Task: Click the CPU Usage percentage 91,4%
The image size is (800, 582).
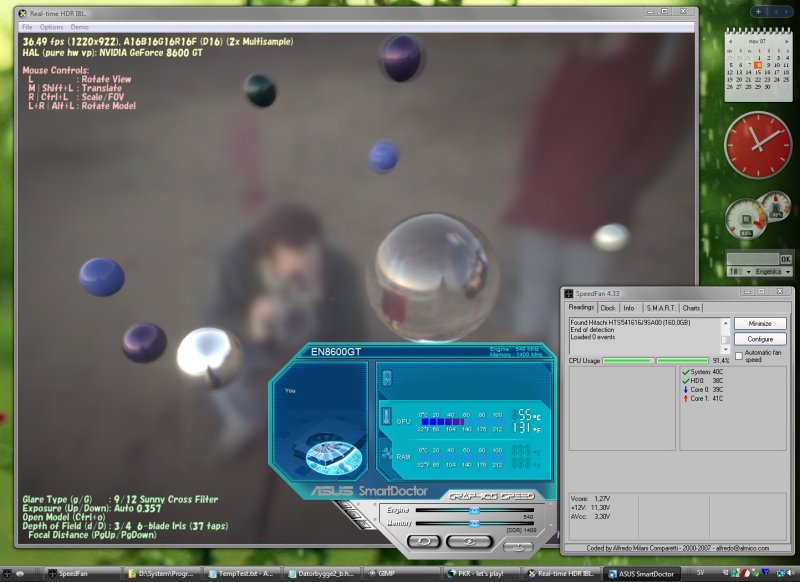Action: click(721, 361)
